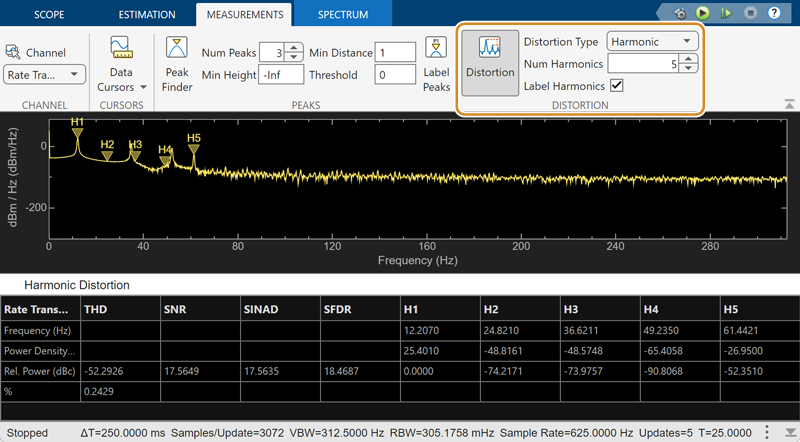This screenshot has height=442, width=800.
Task: Increase Num Harmonics with up arrow
Action: (691, 60)
